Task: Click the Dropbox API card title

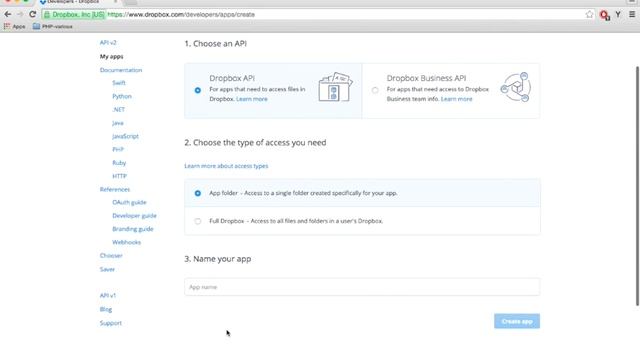Action: [x=232, y=78]
